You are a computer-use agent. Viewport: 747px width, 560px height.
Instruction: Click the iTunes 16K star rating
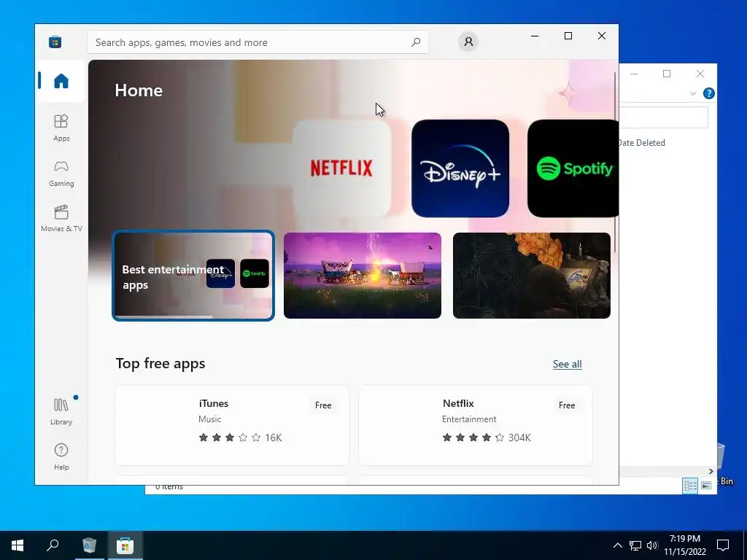240,437
